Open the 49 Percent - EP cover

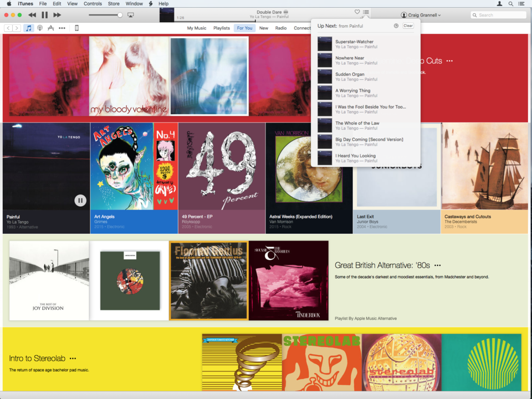(222, 166)
